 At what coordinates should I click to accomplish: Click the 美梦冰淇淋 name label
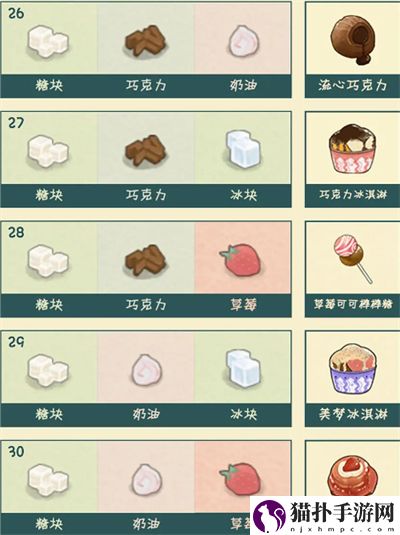click(353, 414)
